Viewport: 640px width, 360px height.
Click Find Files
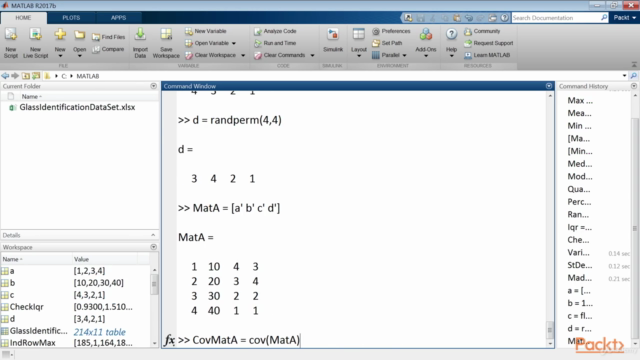109,37
